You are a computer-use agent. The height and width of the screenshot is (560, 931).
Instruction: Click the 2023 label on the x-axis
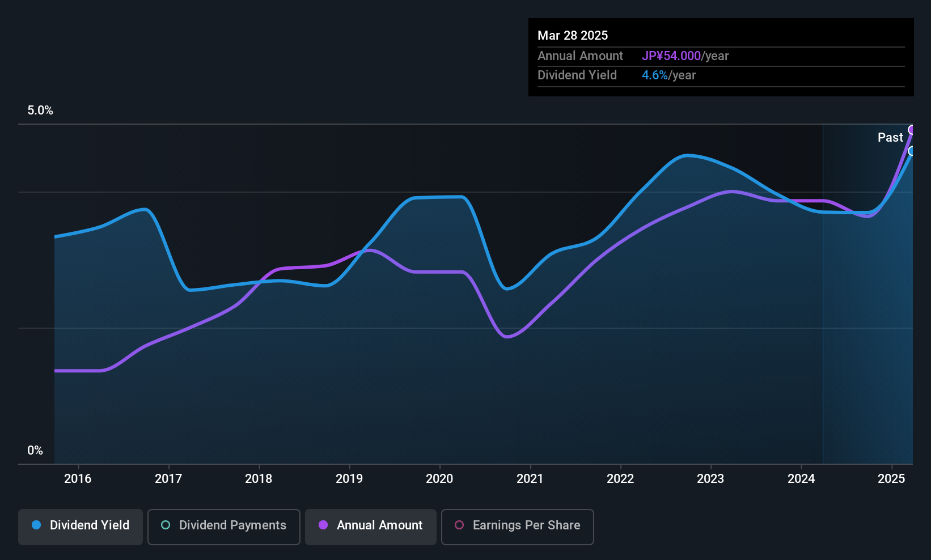point(710,479)
